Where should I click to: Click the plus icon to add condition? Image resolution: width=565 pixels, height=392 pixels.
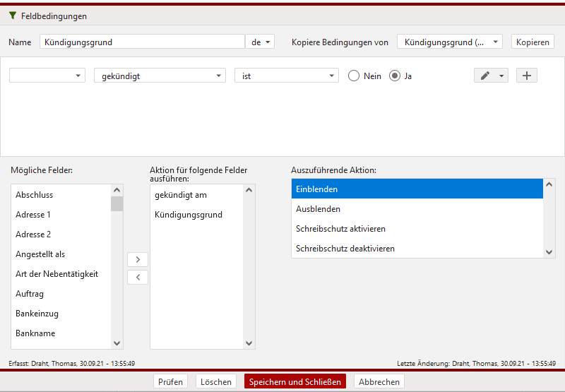(x=526, y=76)
